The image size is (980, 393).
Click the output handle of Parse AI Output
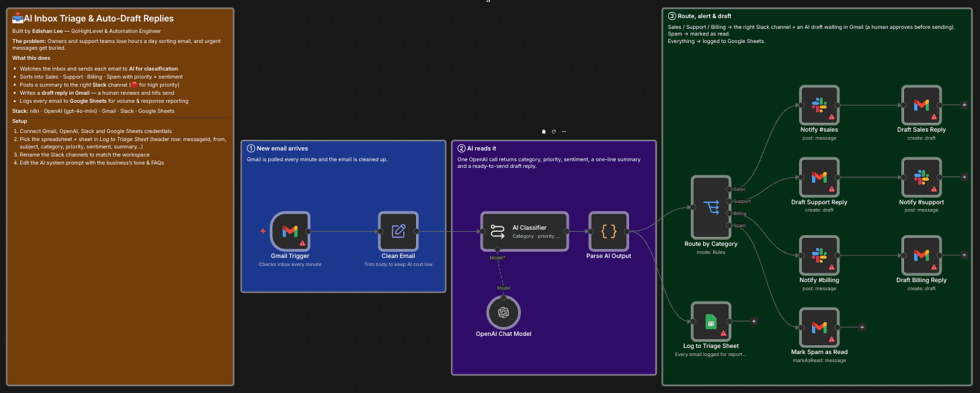(x=628, y=231)
